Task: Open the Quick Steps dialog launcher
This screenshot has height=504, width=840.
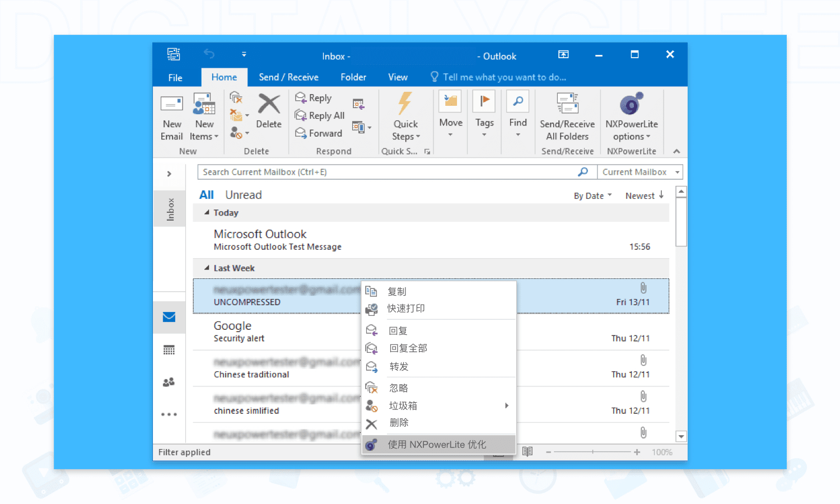Action: 427,152
